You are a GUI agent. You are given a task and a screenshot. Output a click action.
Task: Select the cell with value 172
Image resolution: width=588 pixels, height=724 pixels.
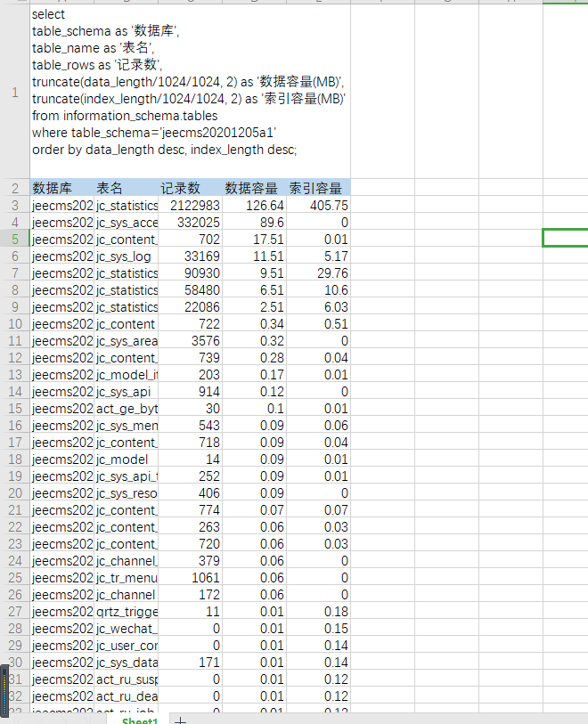(191, 594)
